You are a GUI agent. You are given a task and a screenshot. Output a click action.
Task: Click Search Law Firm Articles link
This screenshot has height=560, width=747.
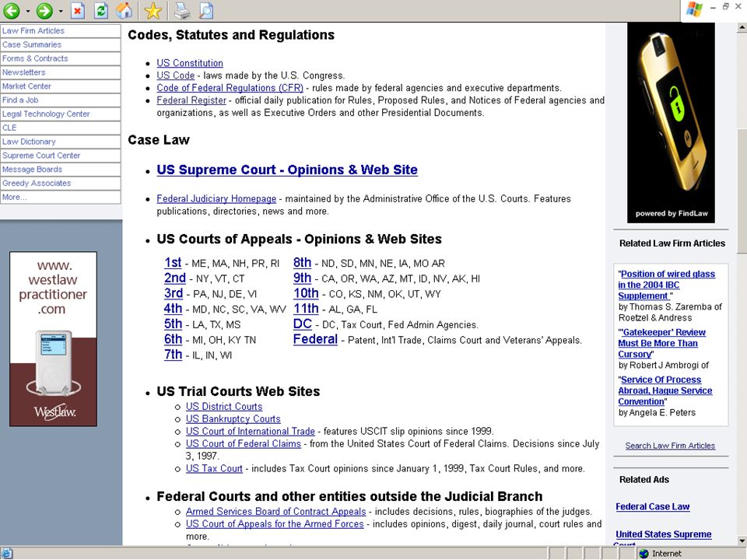click(670, 446)
